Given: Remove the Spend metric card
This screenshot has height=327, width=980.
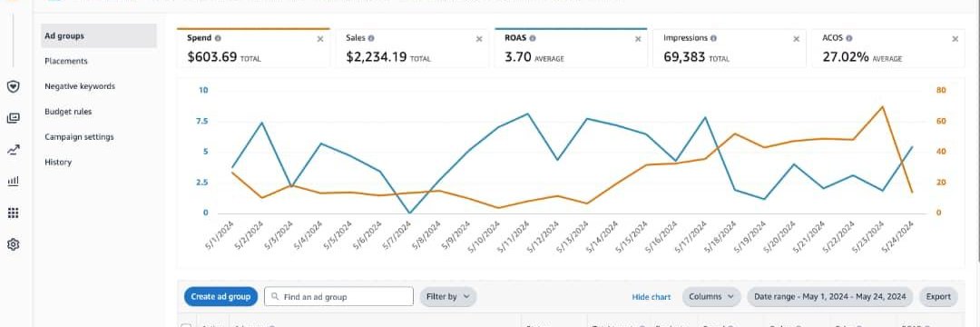Looking at the screenshot, I should tap(320, 39).
